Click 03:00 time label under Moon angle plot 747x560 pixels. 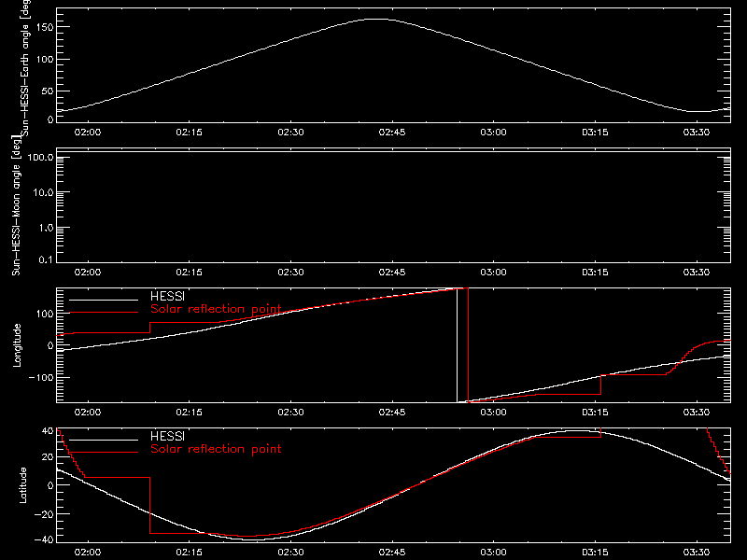point(494,273)
